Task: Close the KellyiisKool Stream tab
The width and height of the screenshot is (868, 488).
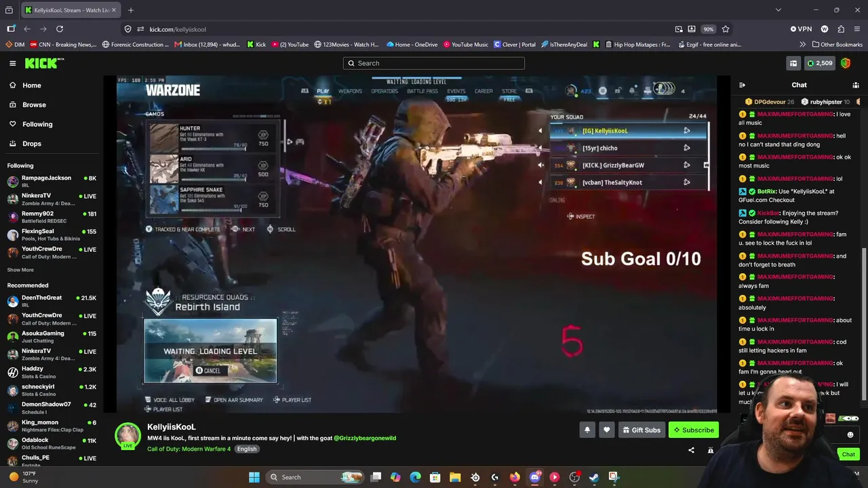Action: pos(114,10)
